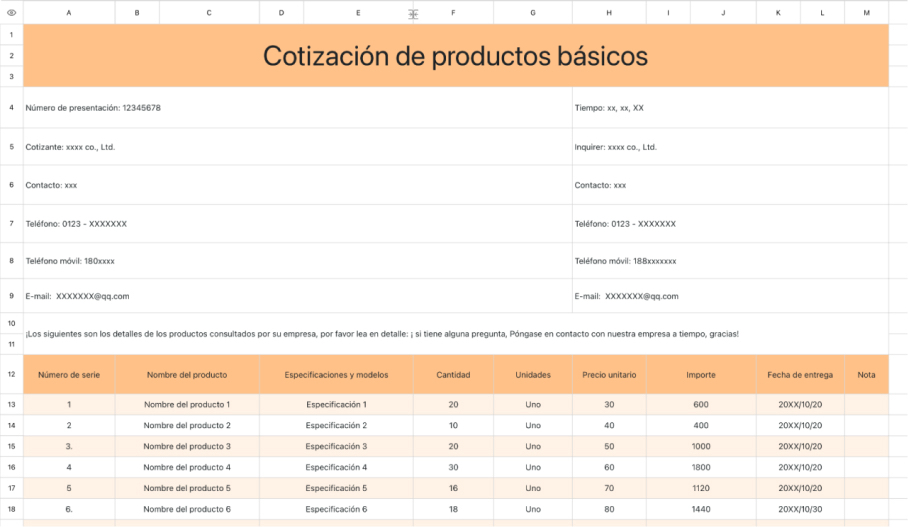Viewport: 908px width, 527px height.
Task: Select Precio unitario value 70
Action: coord(609,488)
